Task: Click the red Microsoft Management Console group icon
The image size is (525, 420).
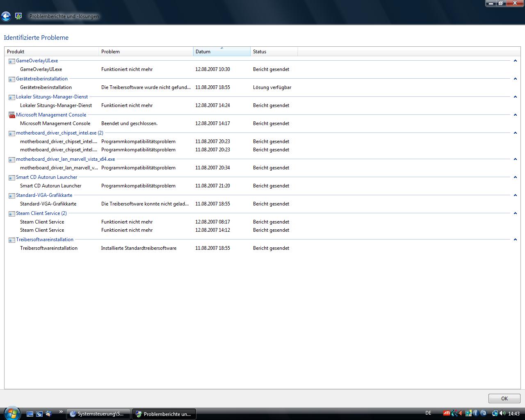Action: click(11, 115)
